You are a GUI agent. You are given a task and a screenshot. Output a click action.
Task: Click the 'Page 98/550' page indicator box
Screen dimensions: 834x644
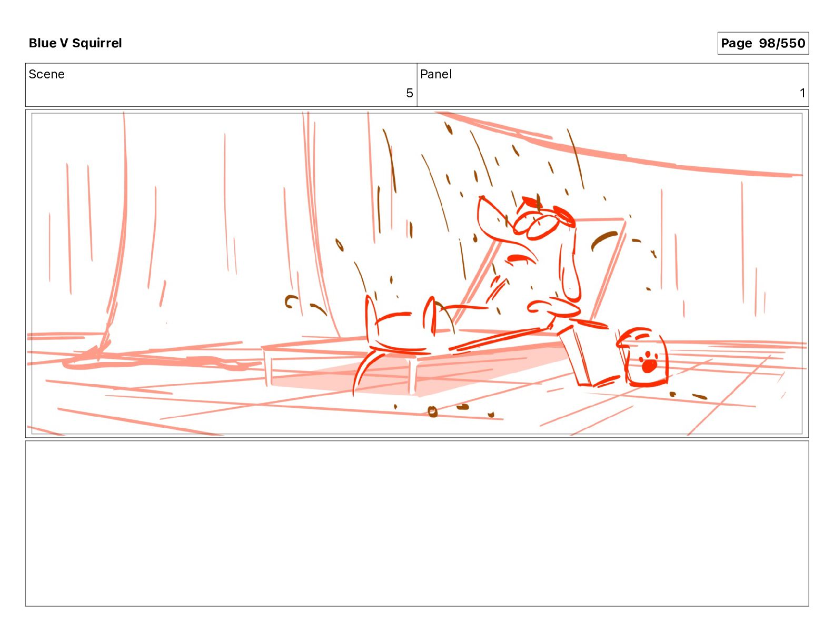[x=763, y=43]
